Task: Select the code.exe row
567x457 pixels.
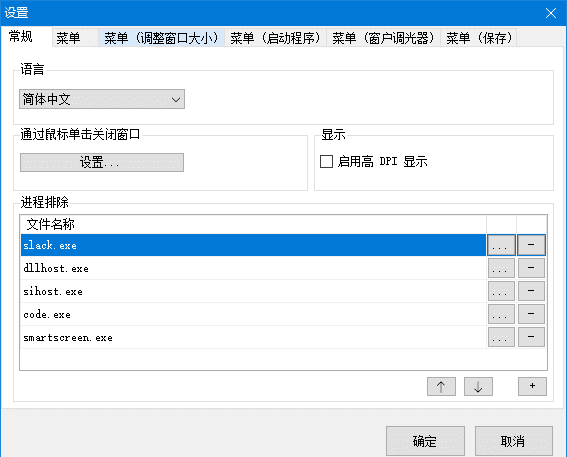Action: [x=253, y=315]
